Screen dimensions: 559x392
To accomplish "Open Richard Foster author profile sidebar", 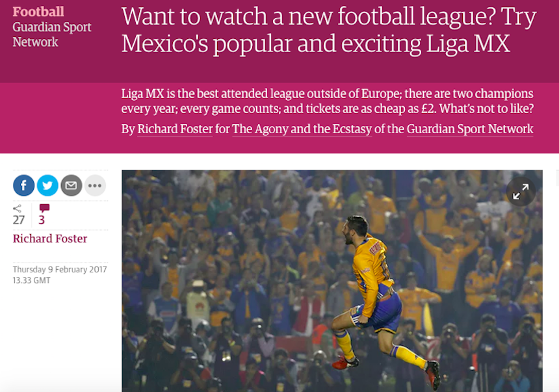I will (50, 239).
